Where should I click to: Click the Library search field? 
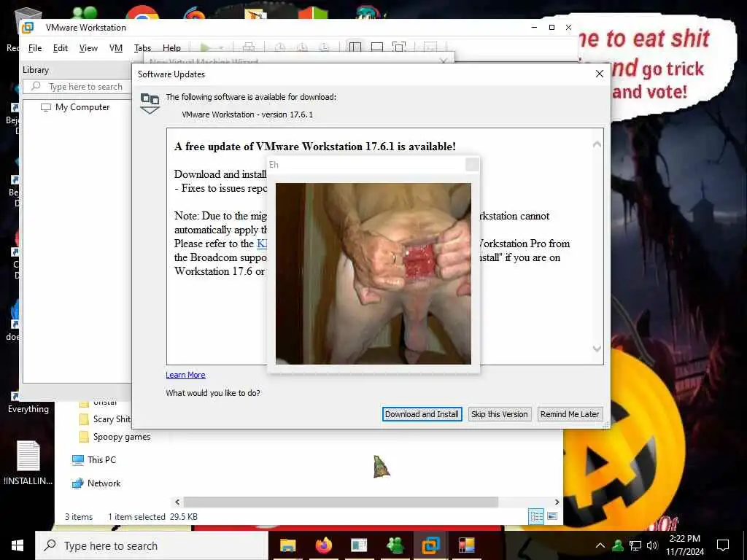click(77, 87)
